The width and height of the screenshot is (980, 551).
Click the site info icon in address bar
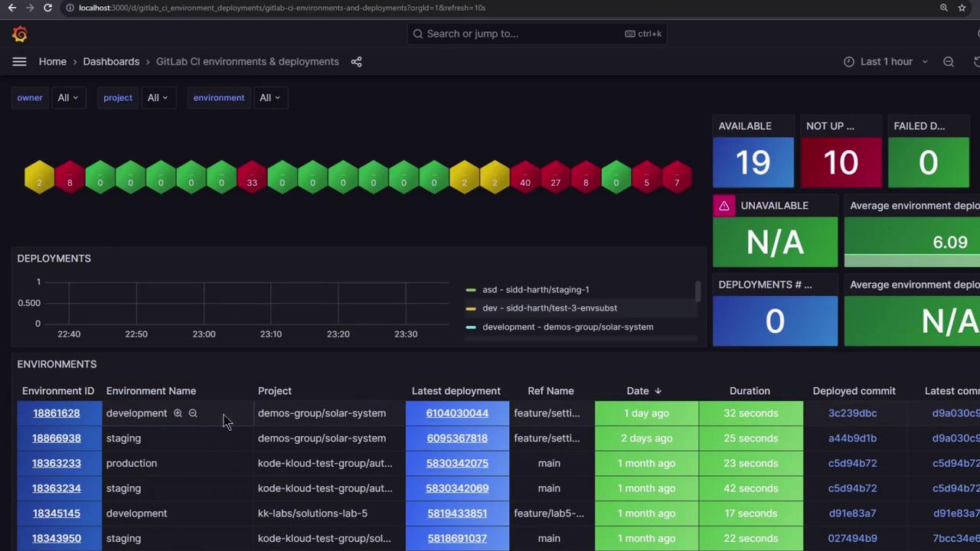(70, 8)
